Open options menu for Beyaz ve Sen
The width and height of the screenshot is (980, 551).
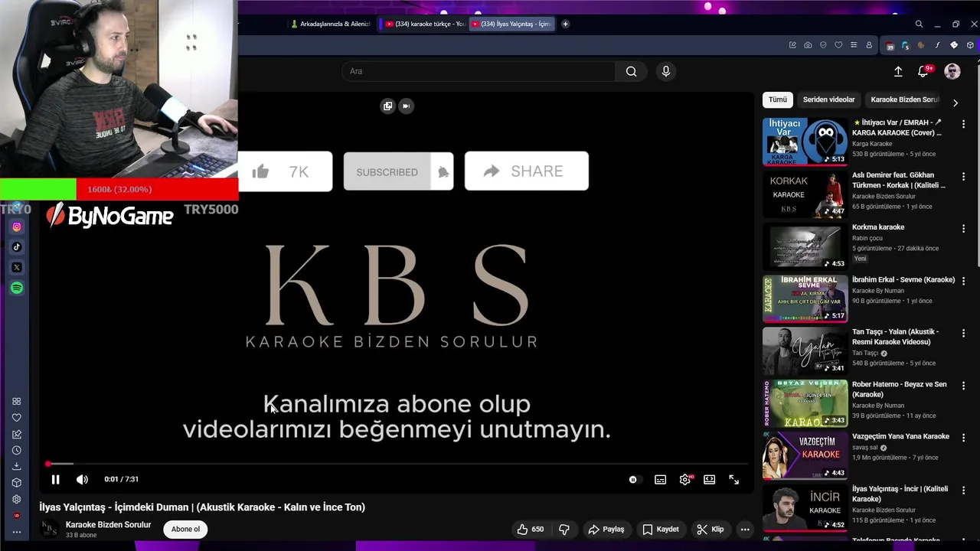click(x=963, y=386)
